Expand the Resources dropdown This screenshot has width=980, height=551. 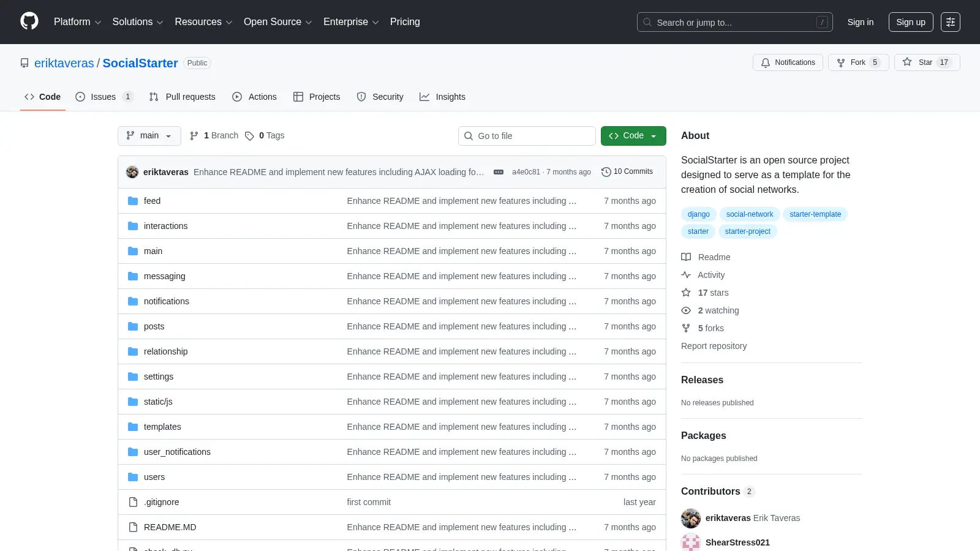tap(203, 21)
